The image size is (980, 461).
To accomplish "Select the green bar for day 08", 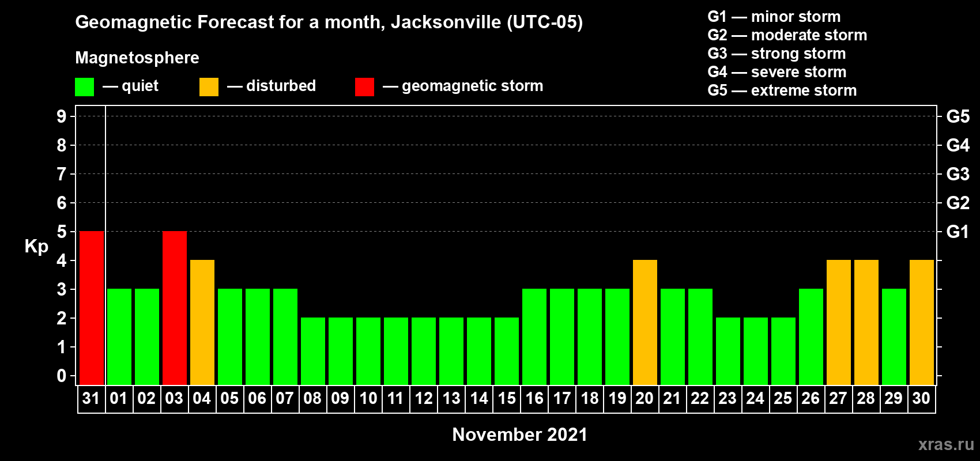I will [x=313, y=351].
